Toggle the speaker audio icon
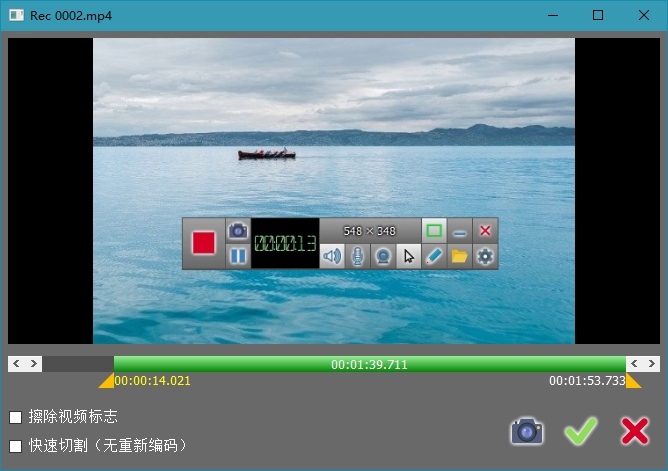668x471 pixels. pyautogui.click(x=332, y=256)
